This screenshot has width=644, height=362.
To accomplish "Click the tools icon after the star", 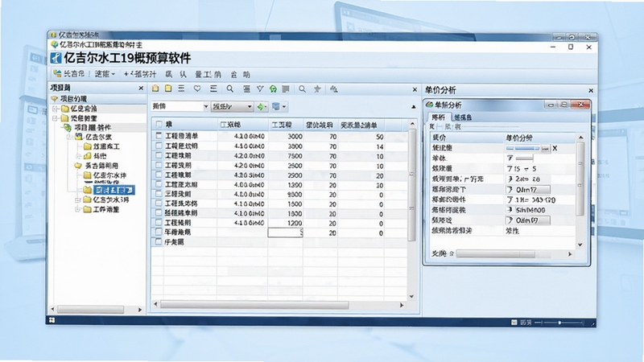I will click(x=333, y=88).
